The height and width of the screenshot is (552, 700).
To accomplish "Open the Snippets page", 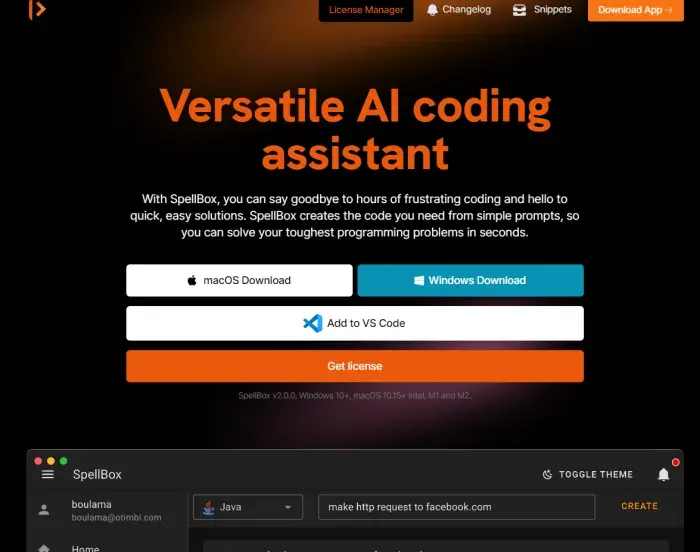I will [x=542, y=10].
